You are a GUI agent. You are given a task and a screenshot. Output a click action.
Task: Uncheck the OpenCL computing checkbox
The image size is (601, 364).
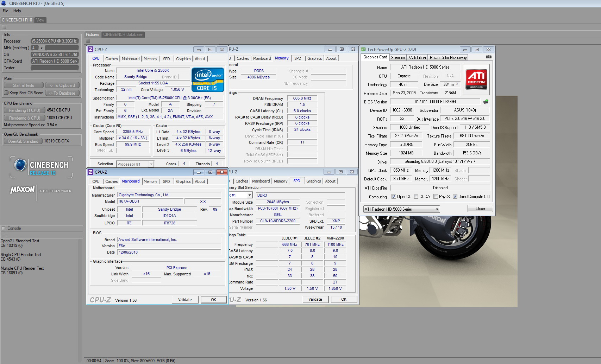point(394,197)
